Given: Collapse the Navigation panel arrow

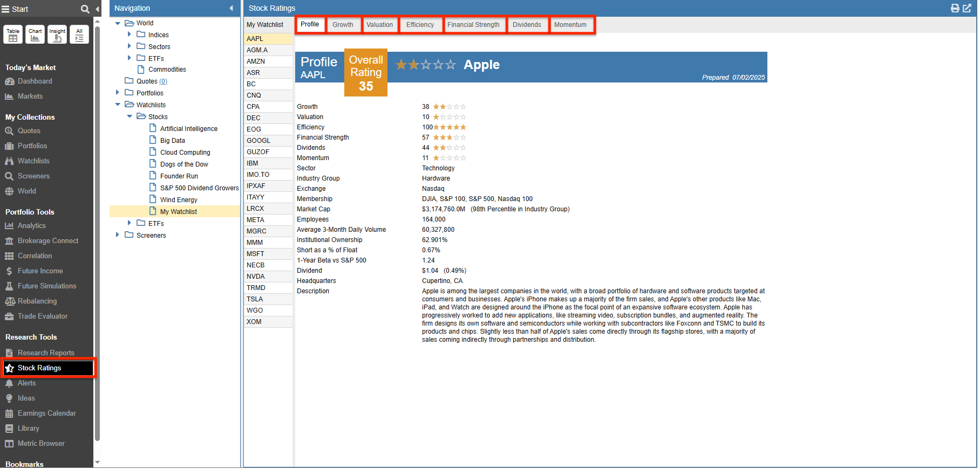Looking at the screenshot, I should click(231, 8).
